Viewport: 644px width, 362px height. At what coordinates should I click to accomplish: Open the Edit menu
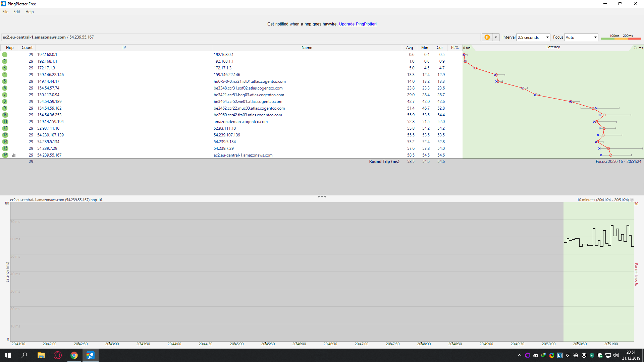(17, 12)
